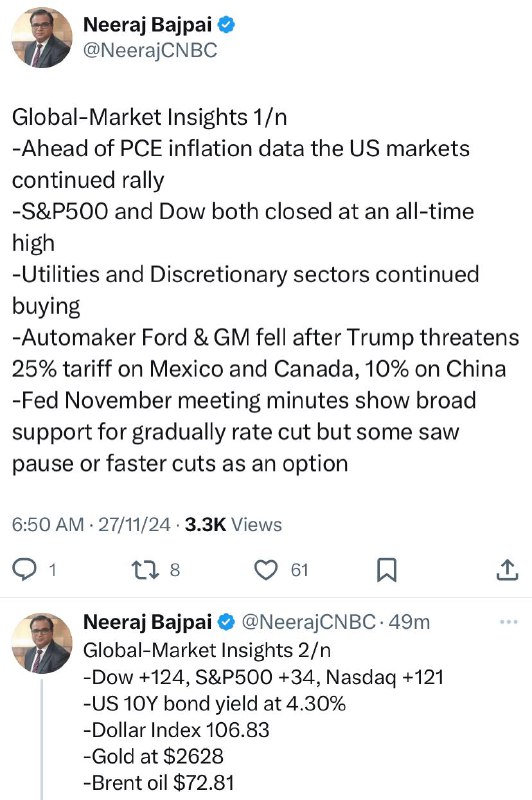Like the tweet with the heart icon
532x800 pixels.
tap(266, 570)
